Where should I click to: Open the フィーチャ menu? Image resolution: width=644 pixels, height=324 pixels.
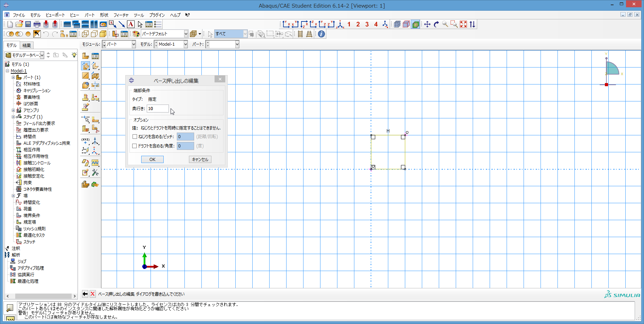click(121, 15)
